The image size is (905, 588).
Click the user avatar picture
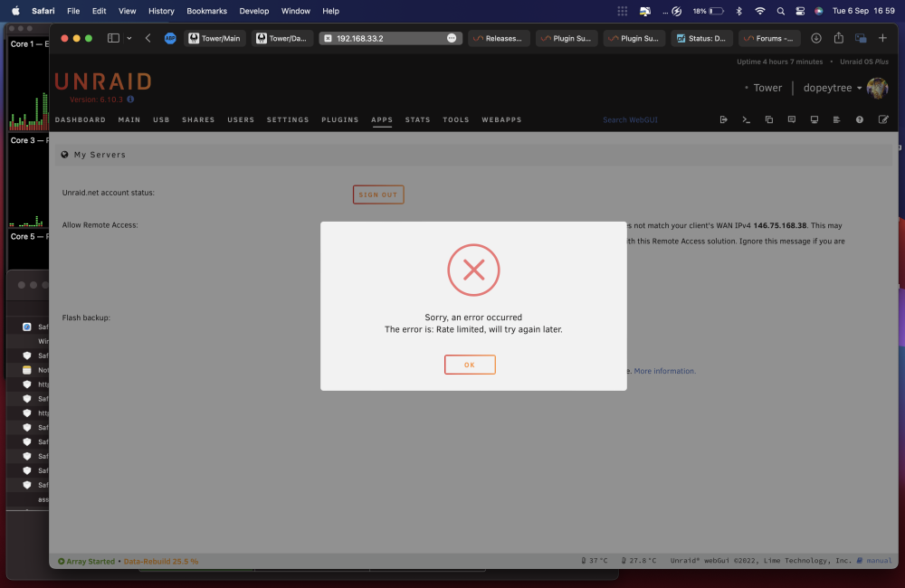tap(877, 89)
